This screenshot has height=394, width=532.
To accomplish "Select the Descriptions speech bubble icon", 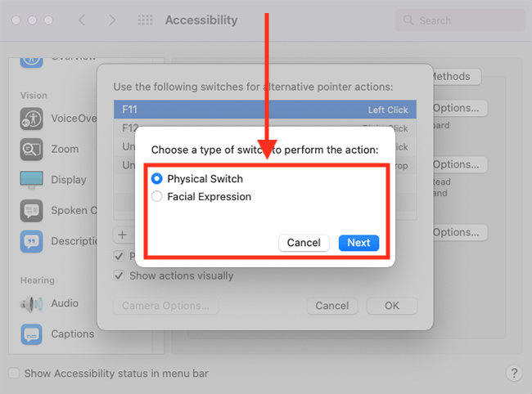I will point(31,241).
